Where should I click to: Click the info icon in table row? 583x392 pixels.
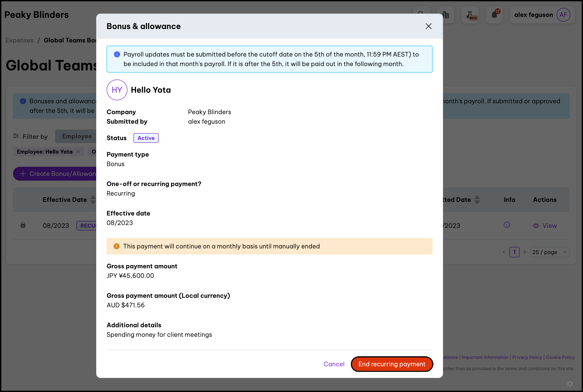pyautogui.click(x=507, y=225)
